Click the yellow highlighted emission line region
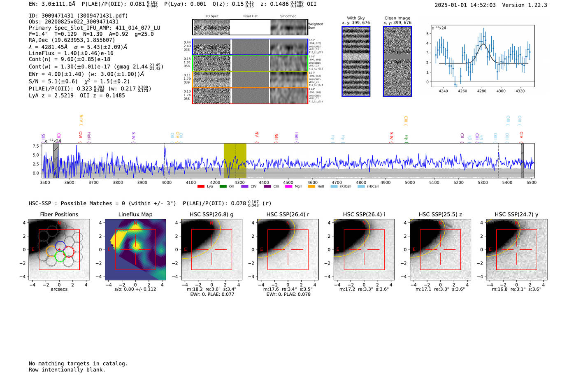Image resolution: width=576 pixels, height=392 pixels. point(235,160)
